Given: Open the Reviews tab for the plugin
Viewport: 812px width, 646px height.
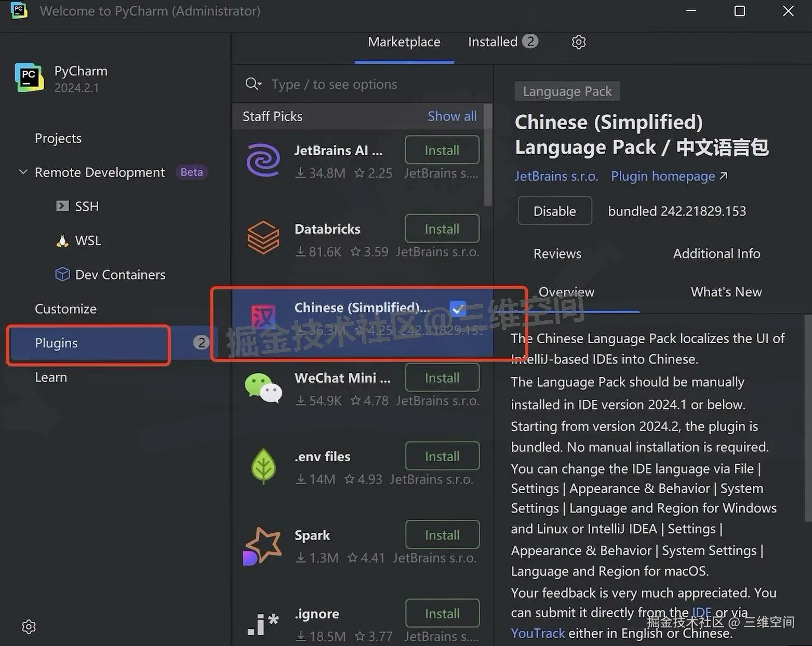Looking at the screenshot, I should point(557,254).
